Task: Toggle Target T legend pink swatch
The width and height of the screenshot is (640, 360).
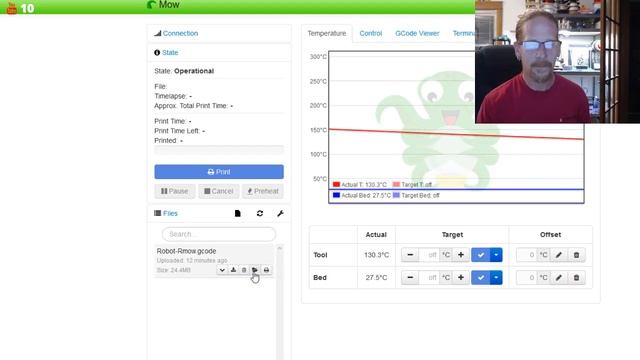Action: click(396, 184)
